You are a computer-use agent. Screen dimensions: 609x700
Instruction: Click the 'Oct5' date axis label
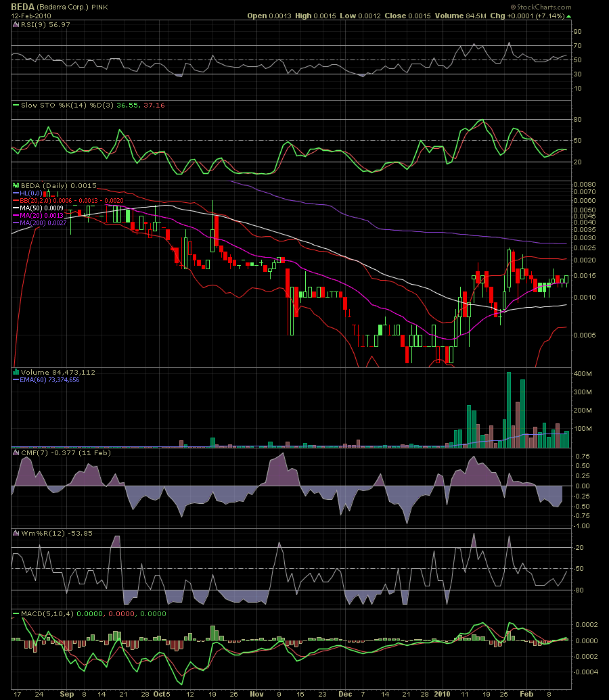(x=161, y=694)
